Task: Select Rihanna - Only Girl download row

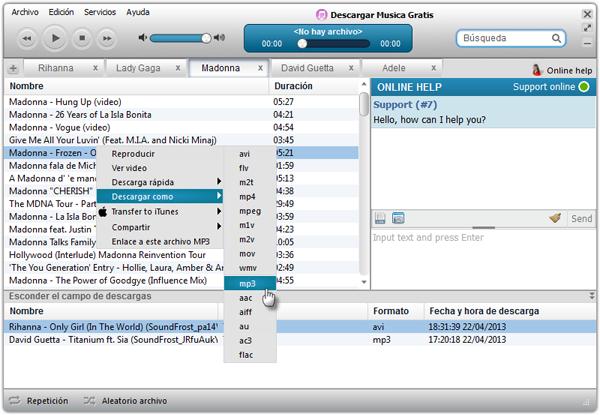Action: pos(300,327)
